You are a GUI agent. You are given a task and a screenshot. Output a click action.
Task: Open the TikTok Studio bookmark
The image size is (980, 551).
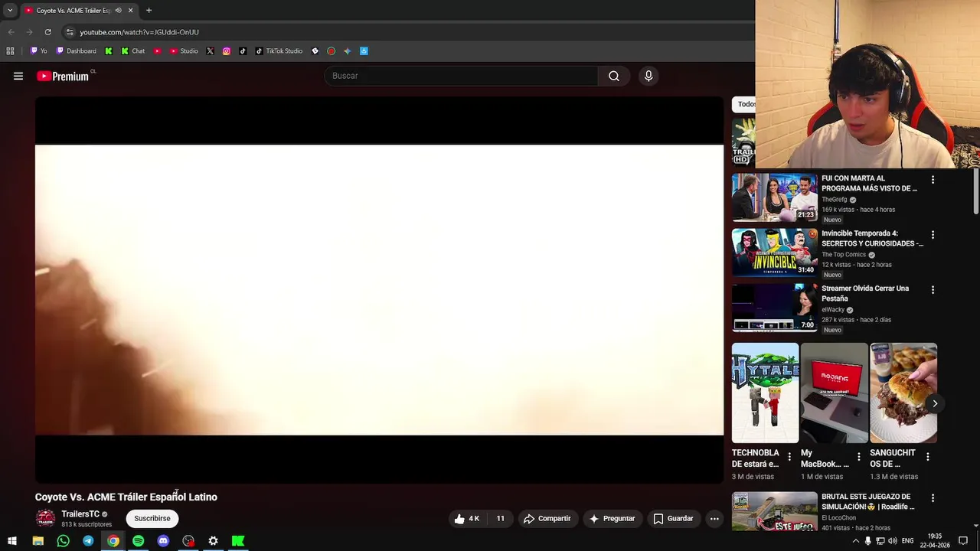tap(279, 51)
